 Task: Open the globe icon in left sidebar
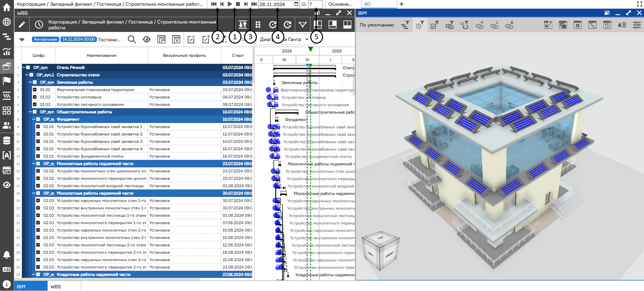[x=7, y=22]
